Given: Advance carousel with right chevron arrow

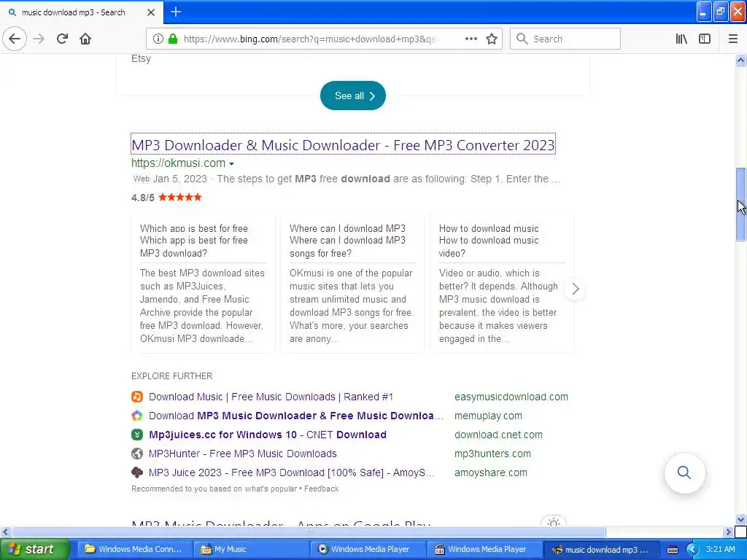Looking at the screenshot, I should [x=575, y=289].
